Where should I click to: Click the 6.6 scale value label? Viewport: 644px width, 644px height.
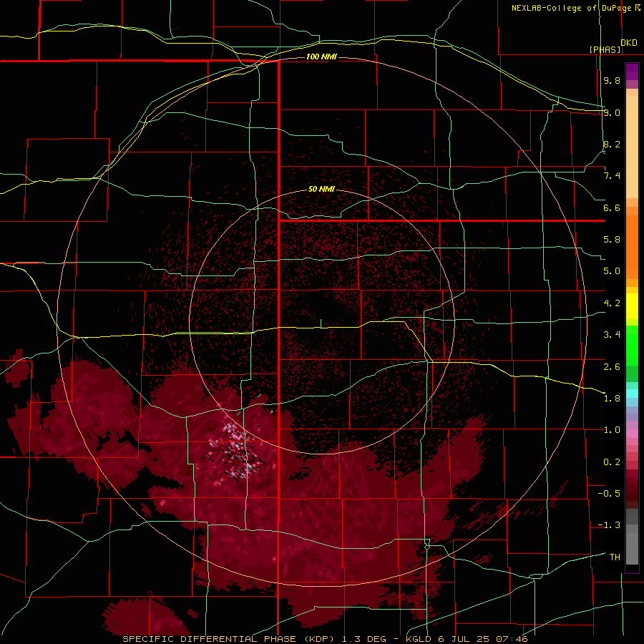612,208
